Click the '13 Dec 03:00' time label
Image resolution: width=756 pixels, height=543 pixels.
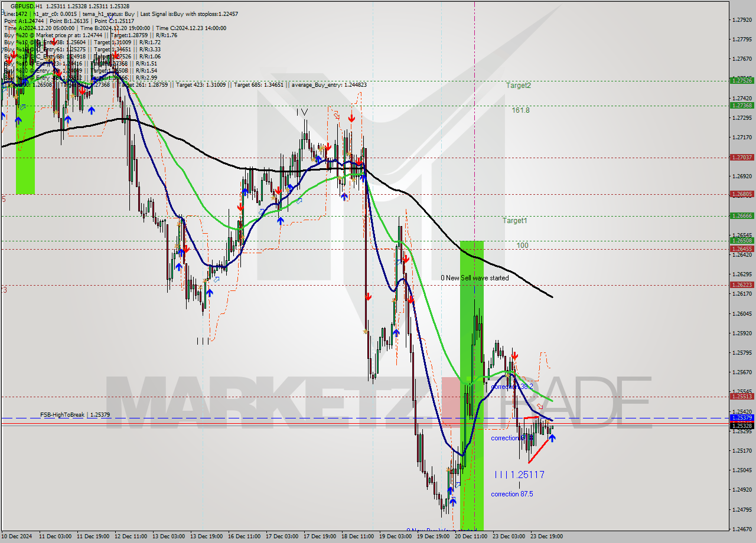point(169,537)
